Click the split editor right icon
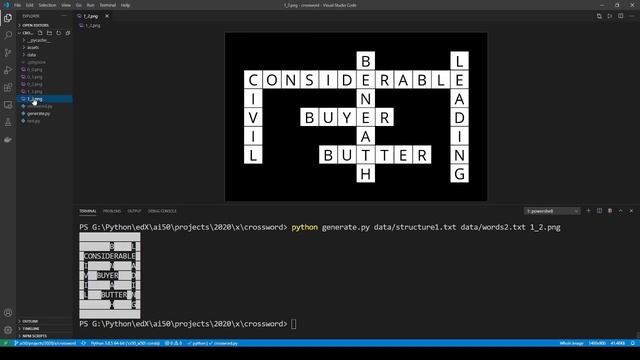640x360 pixels. tap(620, 16)
